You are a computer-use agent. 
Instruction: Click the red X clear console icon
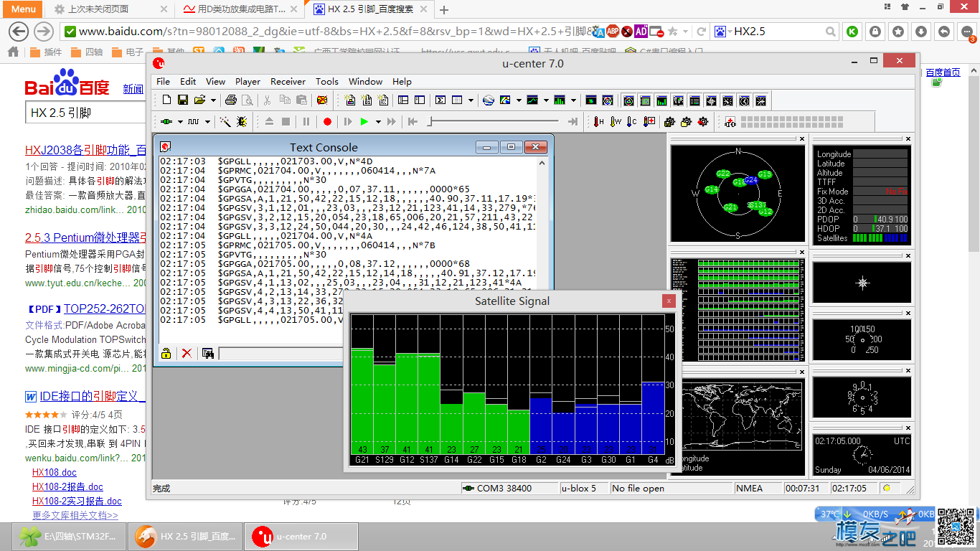[187, 353]
